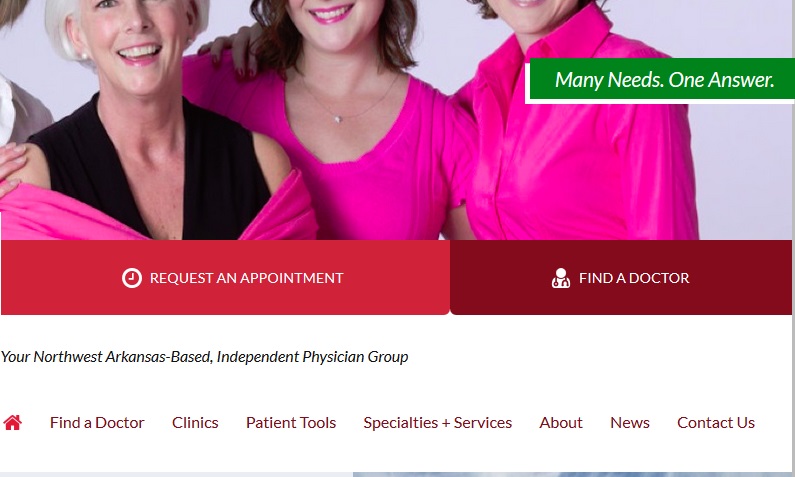
Task: Click the necklace pendant on center woman
Action: click(x=339, y=120)
